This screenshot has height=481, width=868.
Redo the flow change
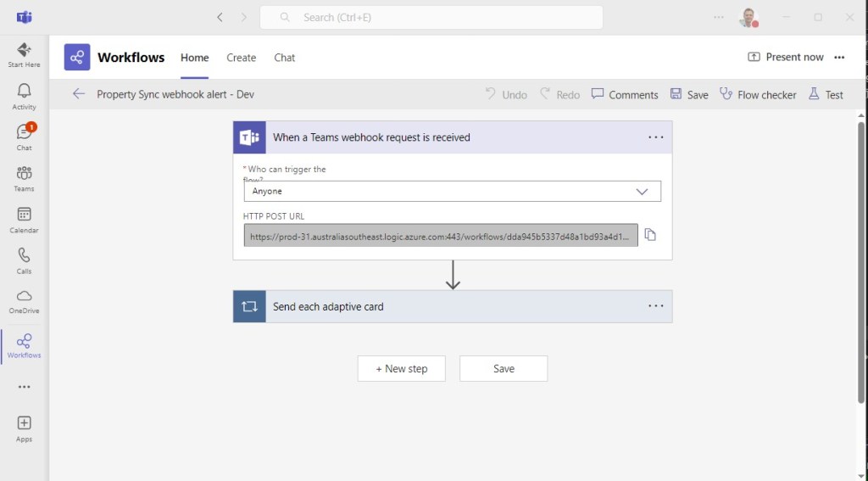pos(559,95)
